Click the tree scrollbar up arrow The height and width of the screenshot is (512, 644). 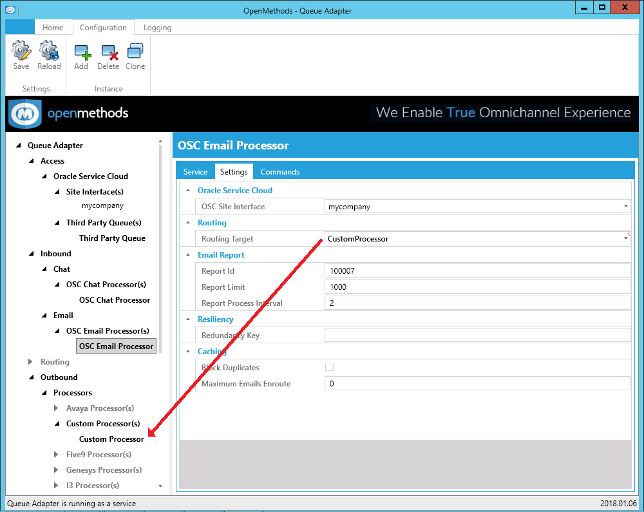click(160, 142)
